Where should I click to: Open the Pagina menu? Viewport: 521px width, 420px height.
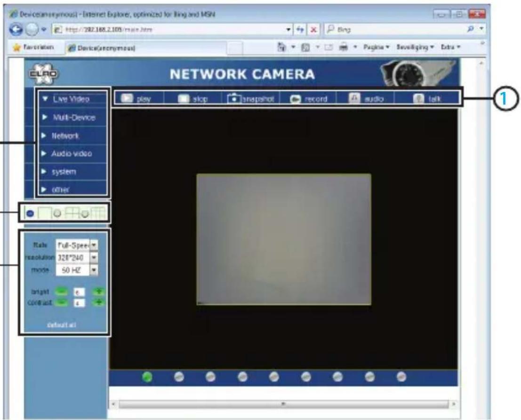tap(376, 47)
